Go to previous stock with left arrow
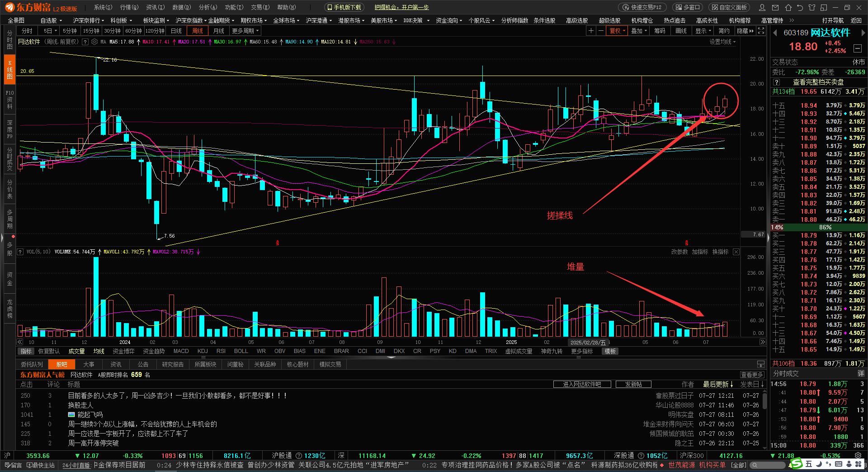The width and height of the screenshot is (868, 472). pyautogui.click(x=774, y=33)
